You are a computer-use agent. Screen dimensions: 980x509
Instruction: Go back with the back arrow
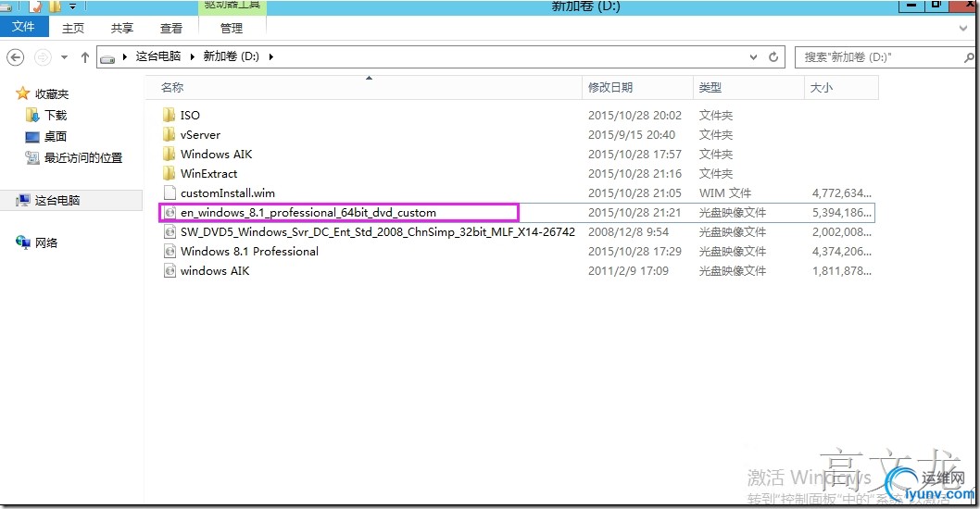pos(15,57)
